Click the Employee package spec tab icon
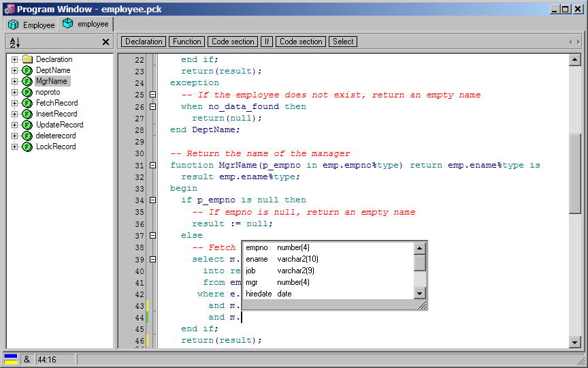 14,25
